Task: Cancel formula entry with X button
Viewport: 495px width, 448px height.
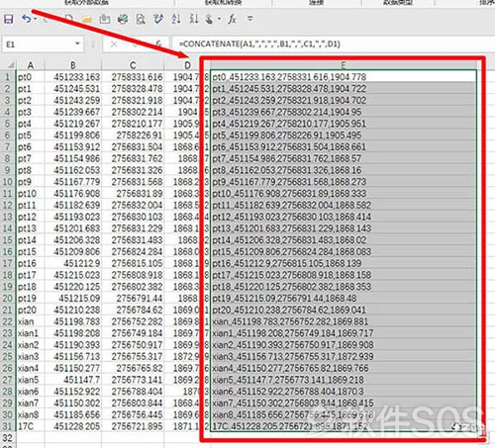Action: tap(114, 44)
